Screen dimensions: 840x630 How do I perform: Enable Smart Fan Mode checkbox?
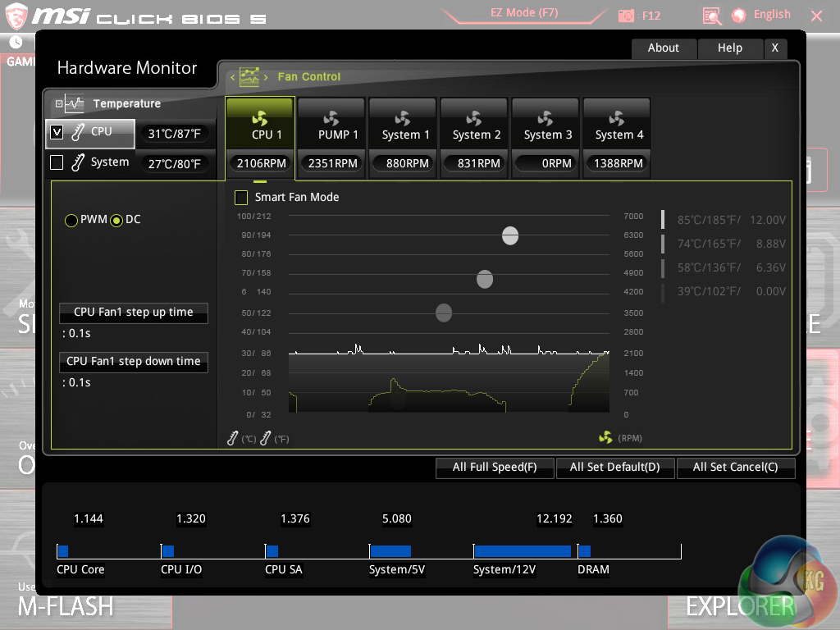(241, 198)
